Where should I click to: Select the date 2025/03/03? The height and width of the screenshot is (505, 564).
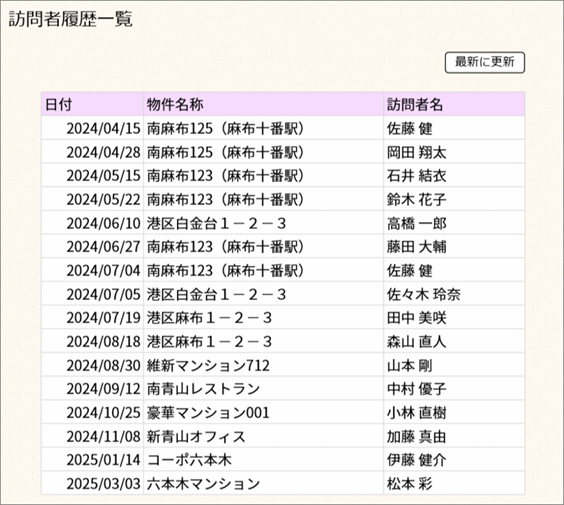click(x=103, y=483)
